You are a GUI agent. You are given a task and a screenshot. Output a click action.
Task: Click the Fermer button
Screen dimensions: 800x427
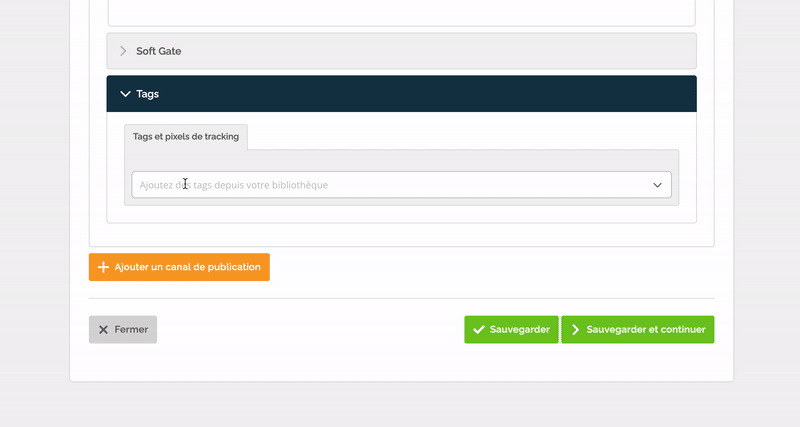coord(123,330)
